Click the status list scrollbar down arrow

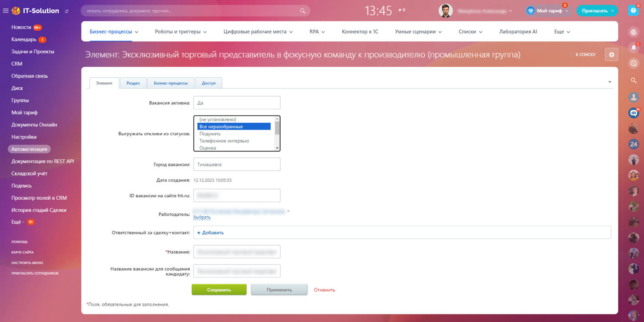click(x=277, y=148)
